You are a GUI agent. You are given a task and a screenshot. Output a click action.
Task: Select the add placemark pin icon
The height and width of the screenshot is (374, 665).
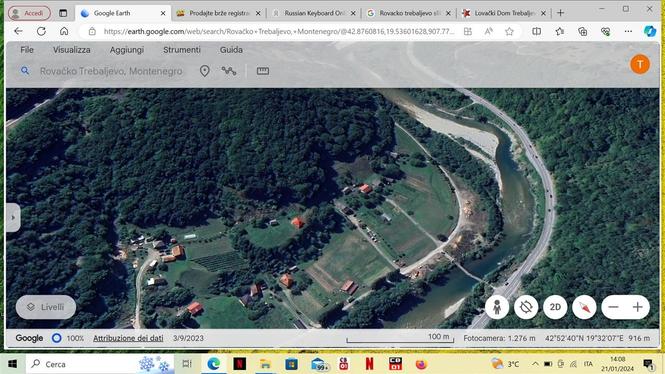(204, 71)
